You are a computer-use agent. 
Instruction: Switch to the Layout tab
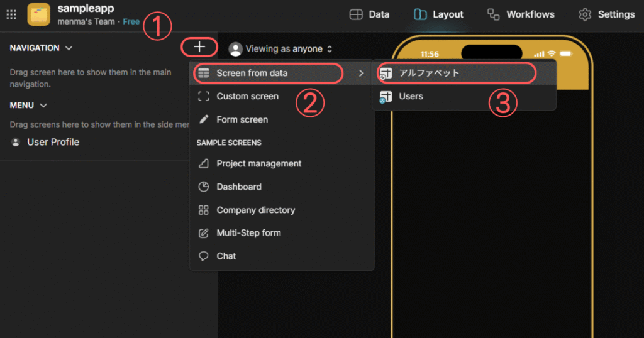[x=438, y=14]
